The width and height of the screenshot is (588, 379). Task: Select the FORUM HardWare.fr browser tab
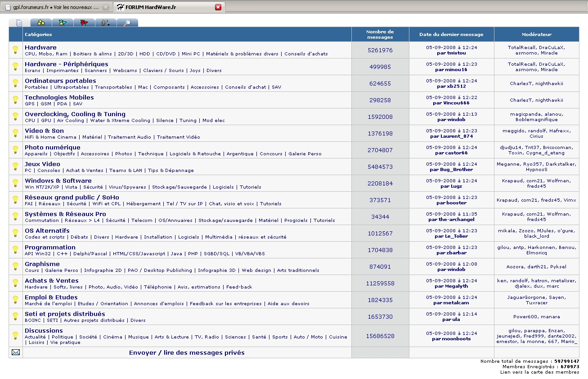(x=163, y=7)
